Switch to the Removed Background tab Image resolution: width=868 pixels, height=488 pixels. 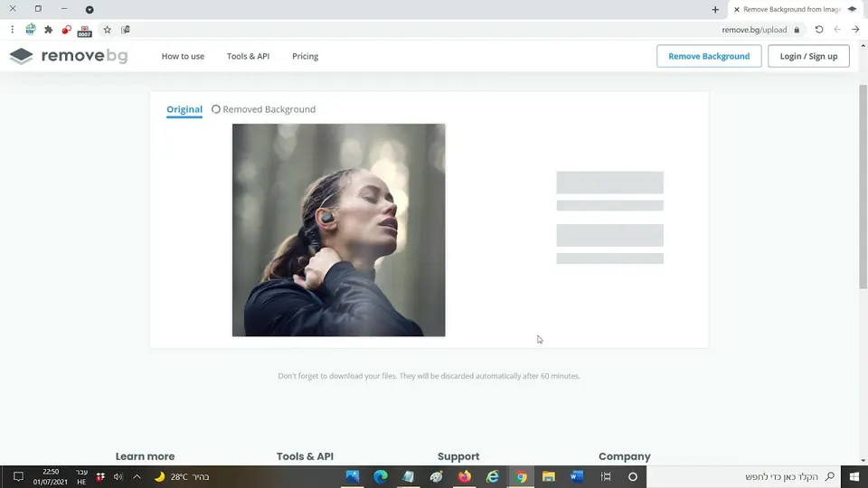263,109
